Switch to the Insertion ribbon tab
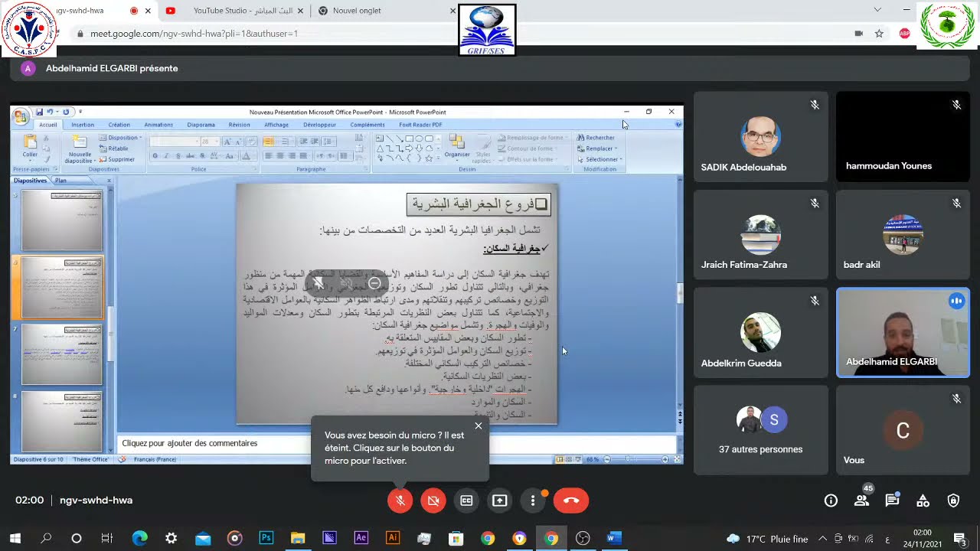Screen dimensions: 980x551 [83, 125]
